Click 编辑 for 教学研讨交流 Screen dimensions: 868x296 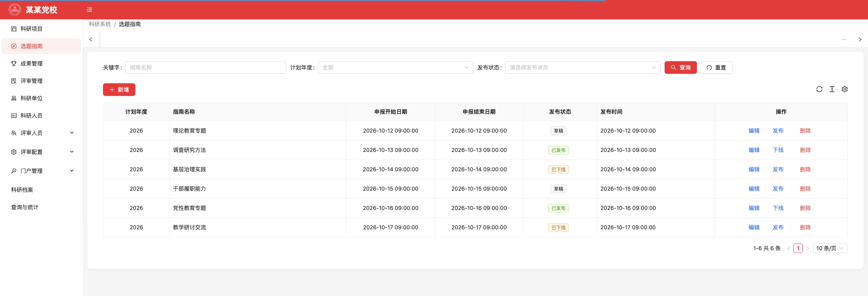754,227
